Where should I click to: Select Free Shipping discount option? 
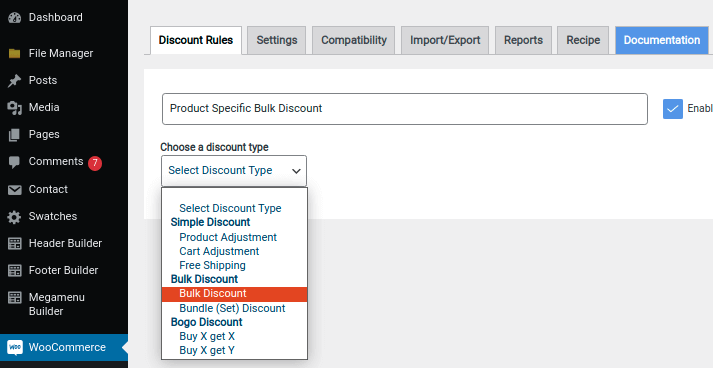pyautogui.click(x=235, y=266)
